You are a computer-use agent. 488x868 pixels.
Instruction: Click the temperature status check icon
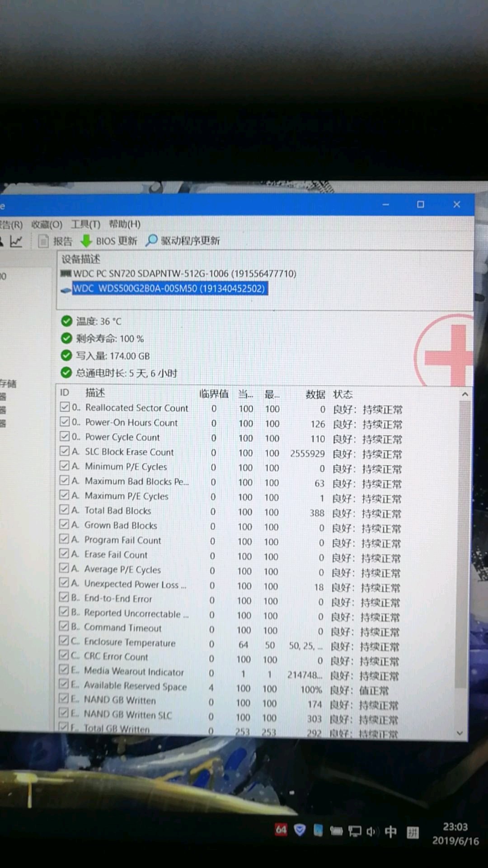66,321
